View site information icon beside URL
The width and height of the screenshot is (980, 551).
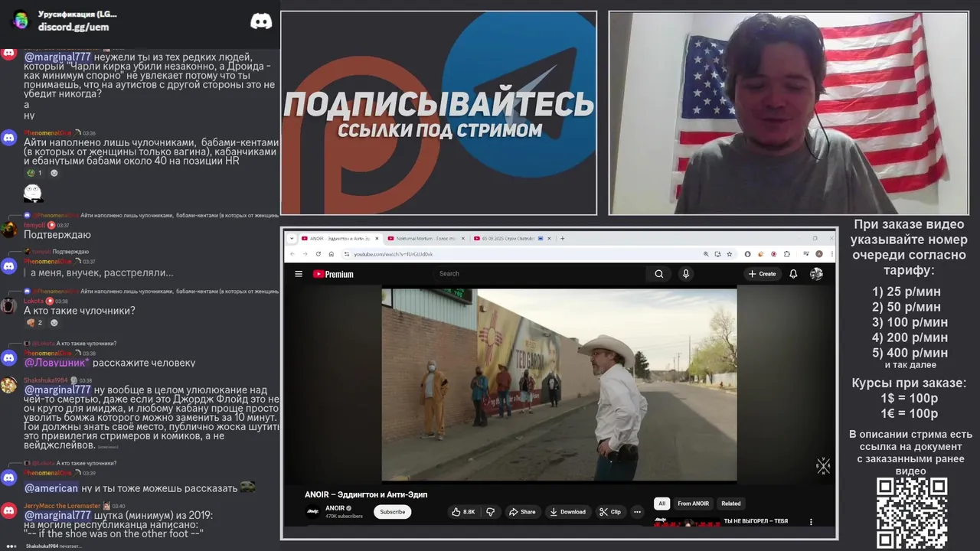(346, 254)
